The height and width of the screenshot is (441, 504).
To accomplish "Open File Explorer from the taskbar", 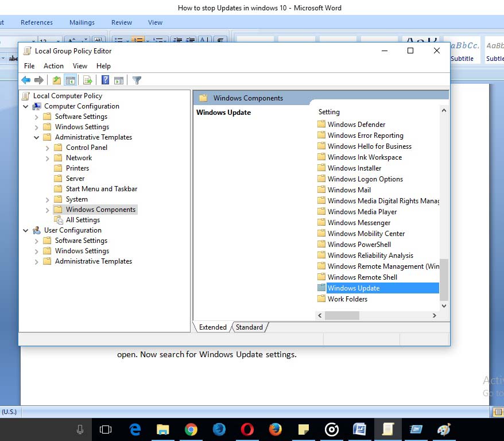I will tap(163, 430).
